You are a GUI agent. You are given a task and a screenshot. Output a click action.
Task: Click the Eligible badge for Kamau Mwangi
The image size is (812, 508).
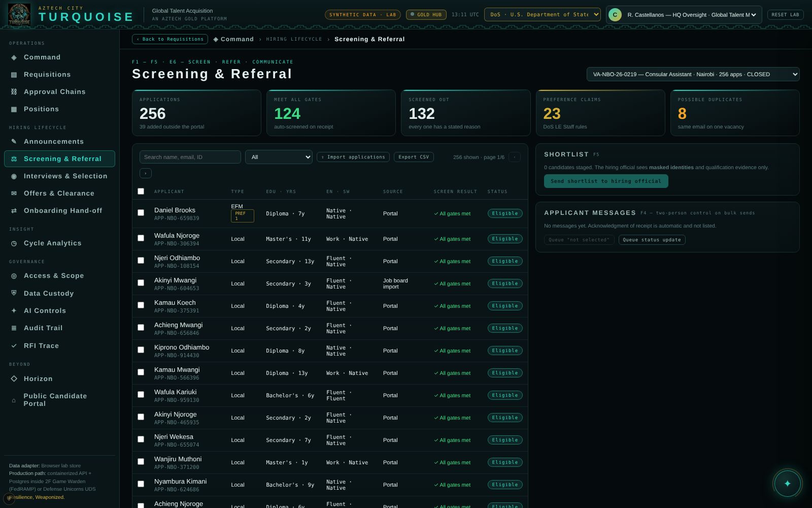click(505, 373)
